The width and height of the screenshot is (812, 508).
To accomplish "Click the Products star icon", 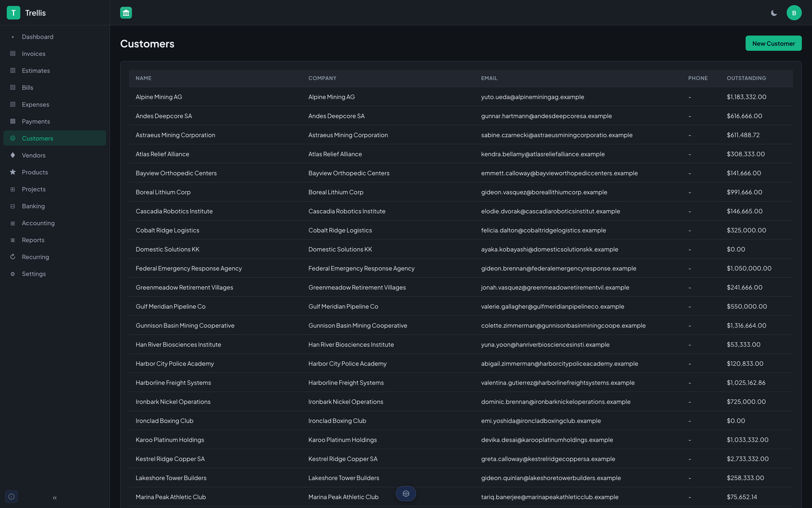I will pyautogui.click(x=12, y=172).
